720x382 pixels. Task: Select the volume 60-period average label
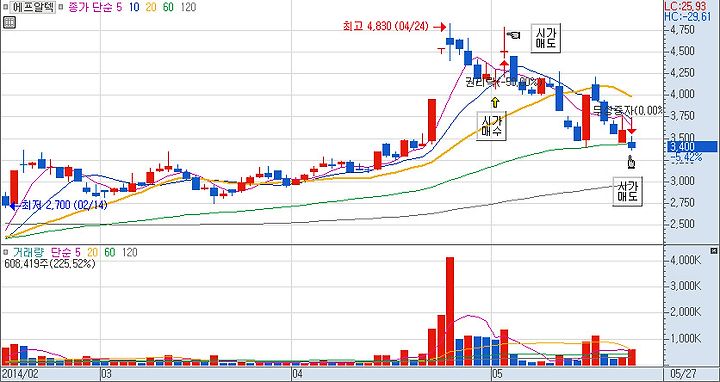click(109, 252)
